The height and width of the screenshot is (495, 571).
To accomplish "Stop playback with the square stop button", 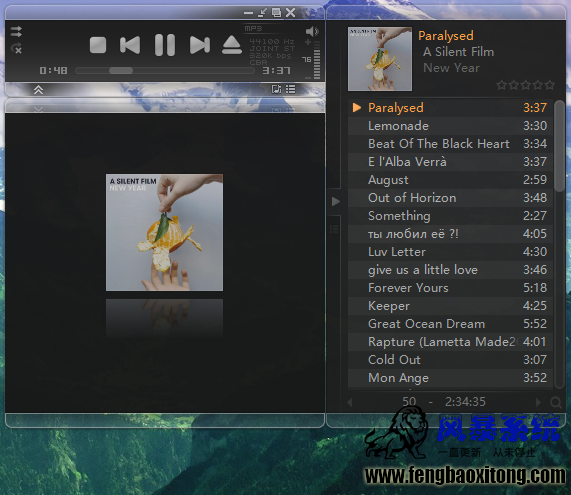I will coord(98,46).
